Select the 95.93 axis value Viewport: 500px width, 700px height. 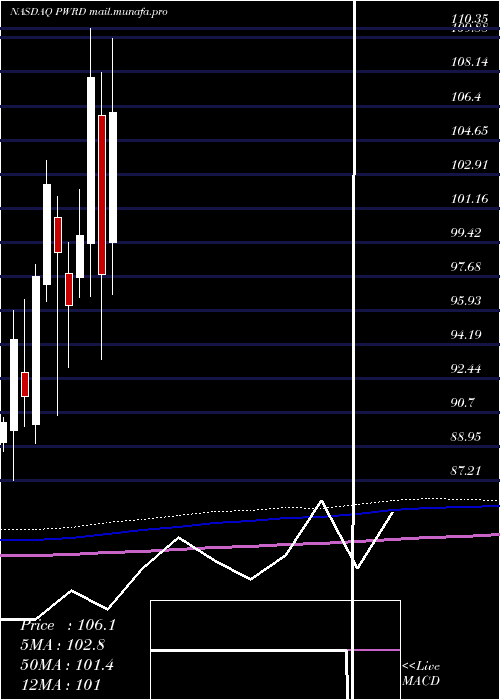[x=466, y=301]
